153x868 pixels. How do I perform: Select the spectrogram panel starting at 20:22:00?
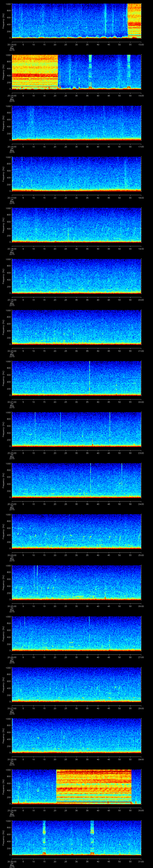[76, 429]
